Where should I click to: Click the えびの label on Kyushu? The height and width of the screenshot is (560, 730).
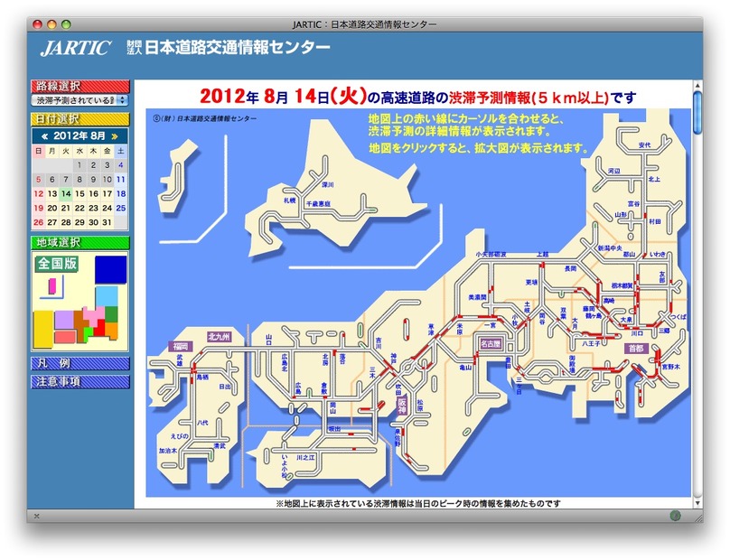180,436
